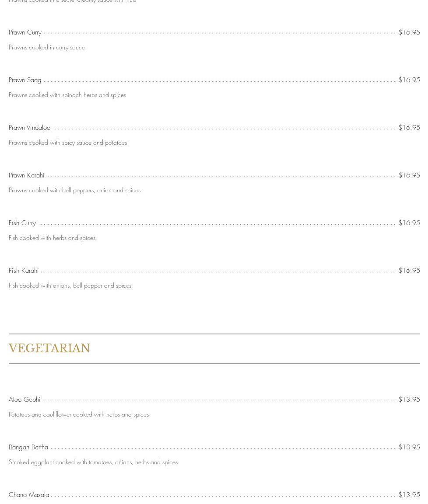Click the Bangan Bartha dish title
Image resolution: width=428 pixels, height=504 pixels.
(28, 447)
